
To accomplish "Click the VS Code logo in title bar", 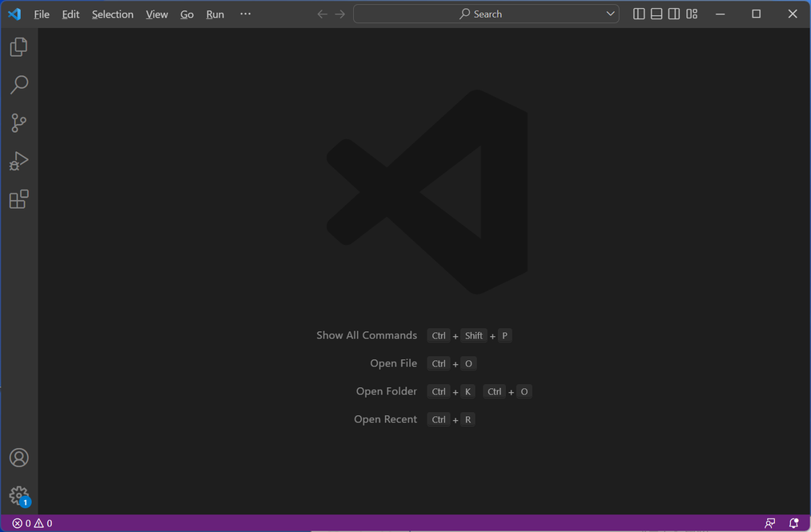I will [x=14, y=14].
